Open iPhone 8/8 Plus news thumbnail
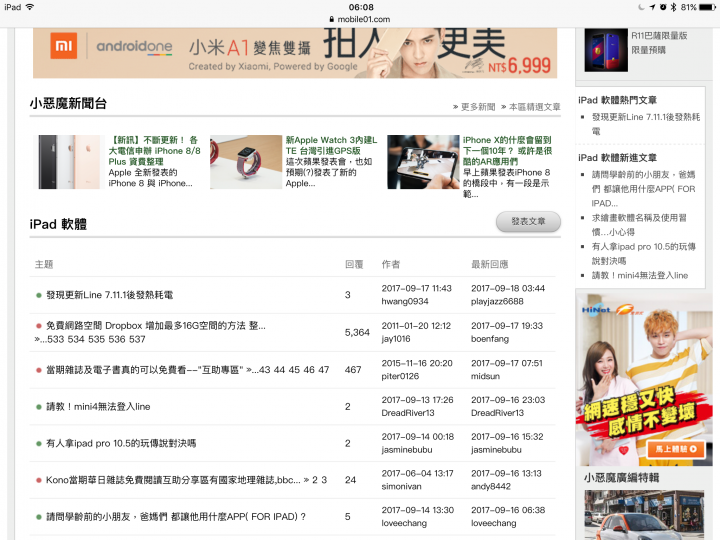720x540 pixels. pyautogui.click(x=68, y=162)
